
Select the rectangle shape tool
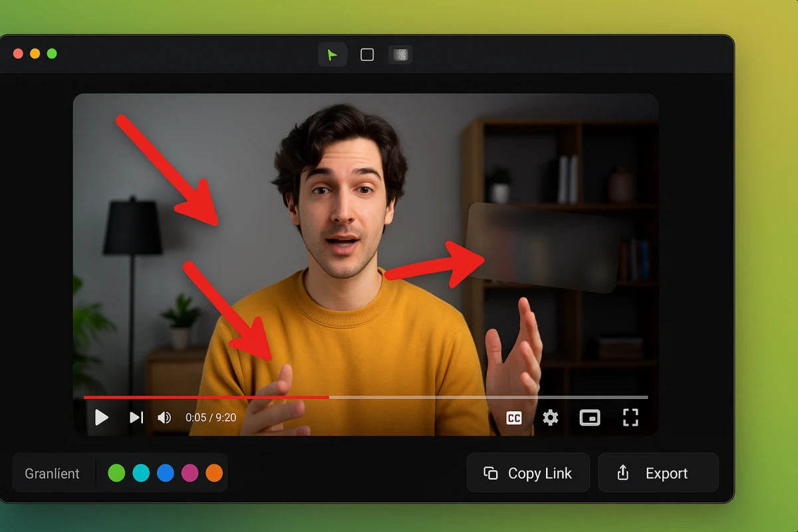pos(367,55)
